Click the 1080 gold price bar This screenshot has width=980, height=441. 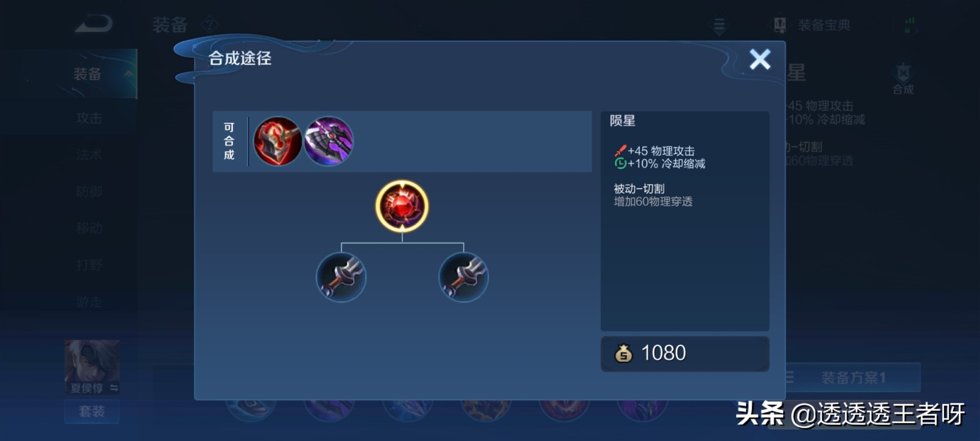pyautogui.click(x=685, y=353)
